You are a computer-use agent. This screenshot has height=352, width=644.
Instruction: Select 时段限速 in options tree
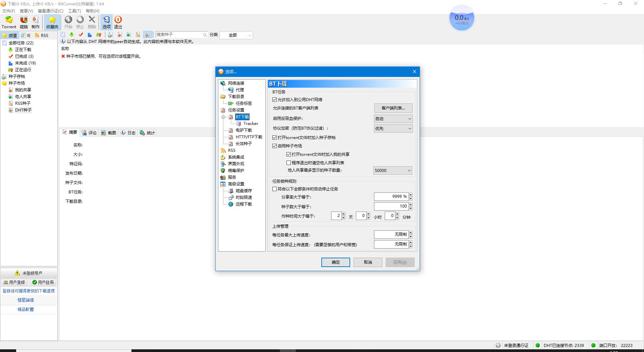click(x=244, y=197)
